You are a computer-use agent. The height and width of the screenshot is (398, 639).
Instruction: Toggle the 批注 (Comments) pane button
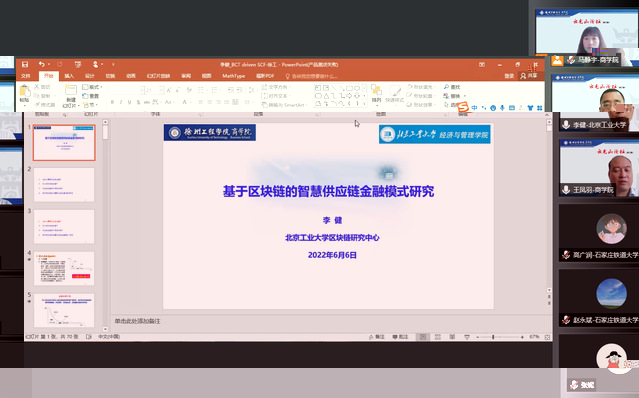(x=400, y=337)
